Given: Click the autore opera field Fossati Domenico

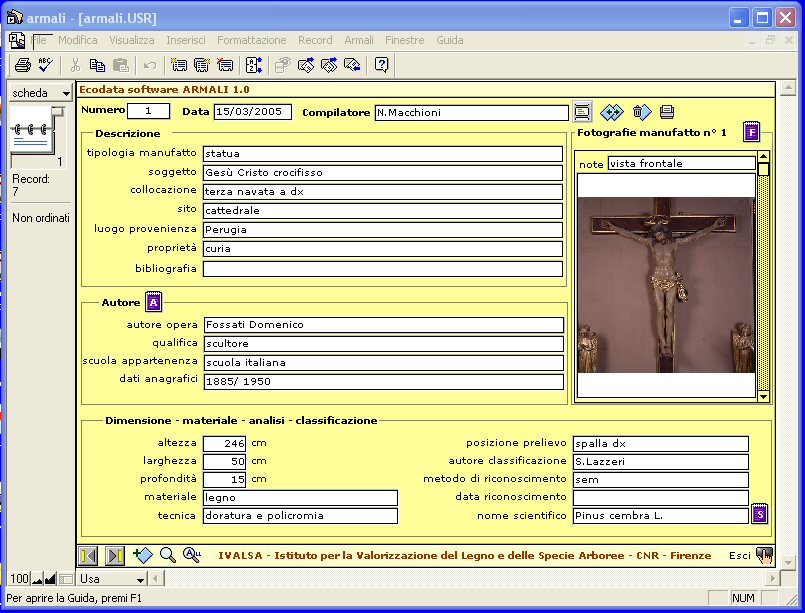Looking at the screenshot, I should [x=384, y=324].
